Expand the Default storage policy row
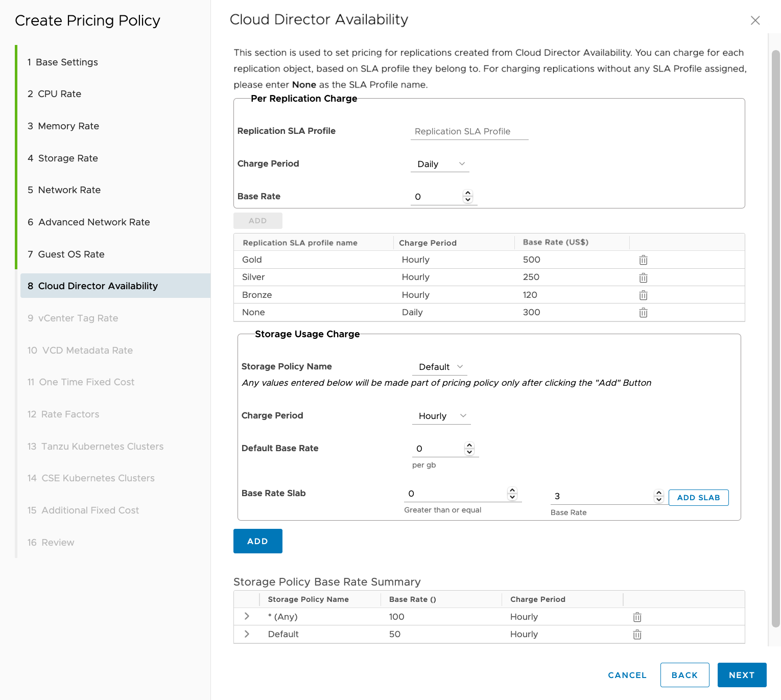 point(247,634)
